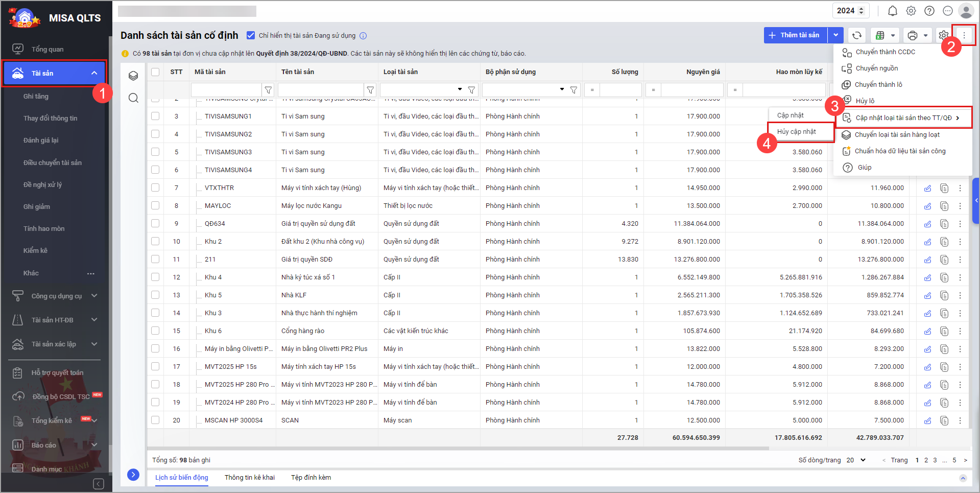
Task: Open the Thêm tài sản dropdown arrow
Action: pos(835,35)
